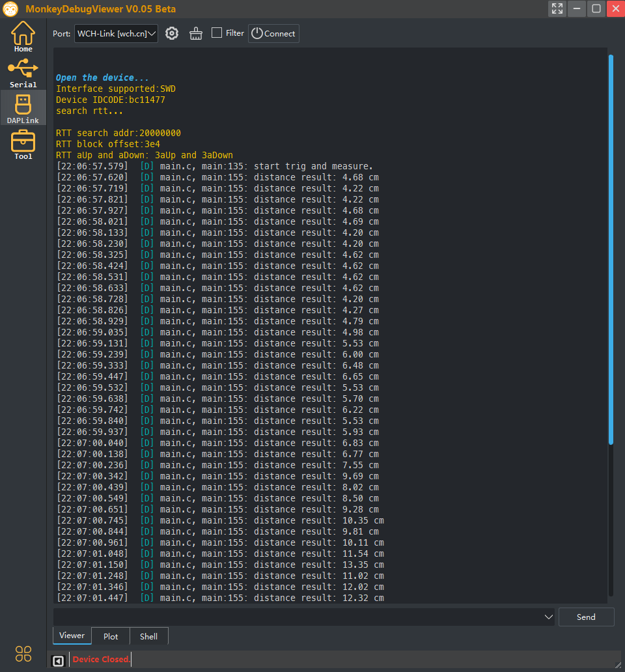625x672 pixels.
Task: Open port settings gear icon
Action: 172,33
